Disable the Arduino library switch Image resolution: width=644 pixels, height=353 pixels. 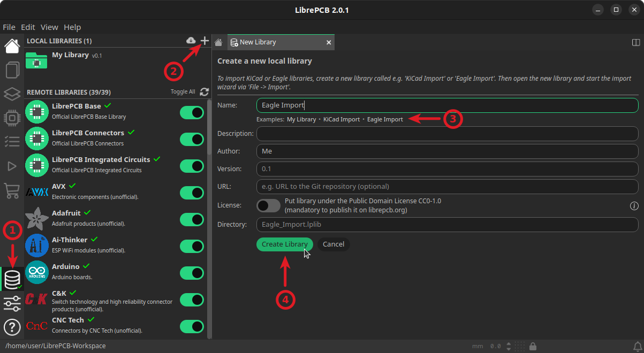[192, 273]
